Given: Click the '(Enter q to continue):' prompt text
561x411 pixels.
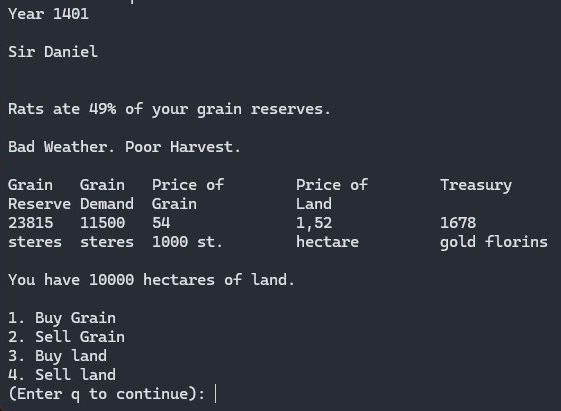Looking at the screenshot, I should [x=107, y=394].
